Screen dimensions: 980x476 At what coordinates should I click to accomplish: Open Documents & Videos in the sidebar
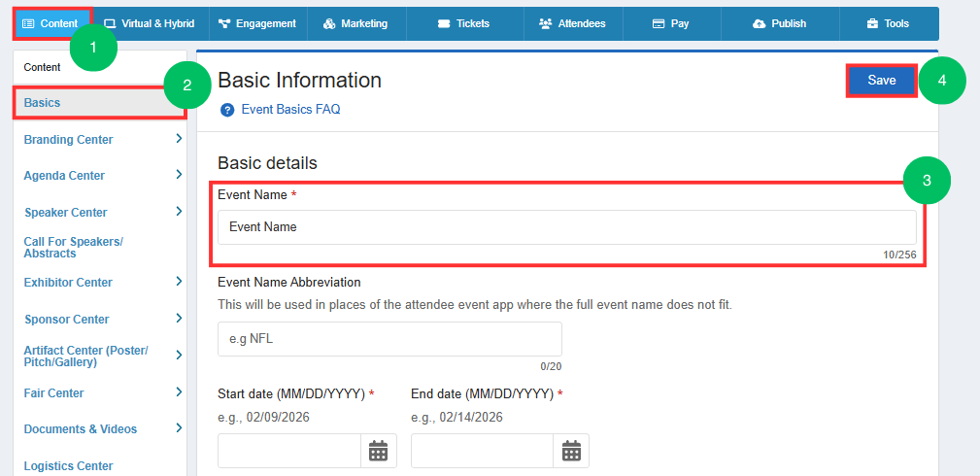[80, 429]
